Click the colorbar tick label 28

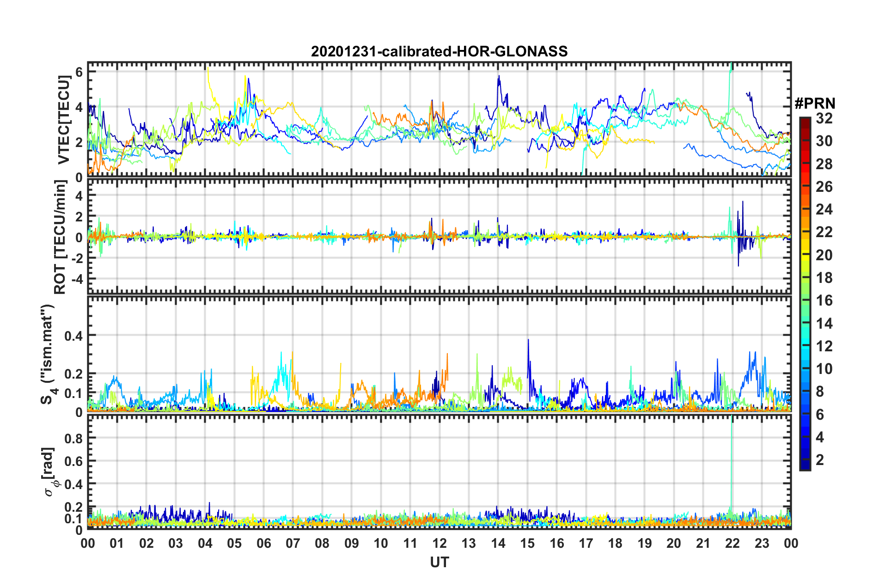[824, 164]
